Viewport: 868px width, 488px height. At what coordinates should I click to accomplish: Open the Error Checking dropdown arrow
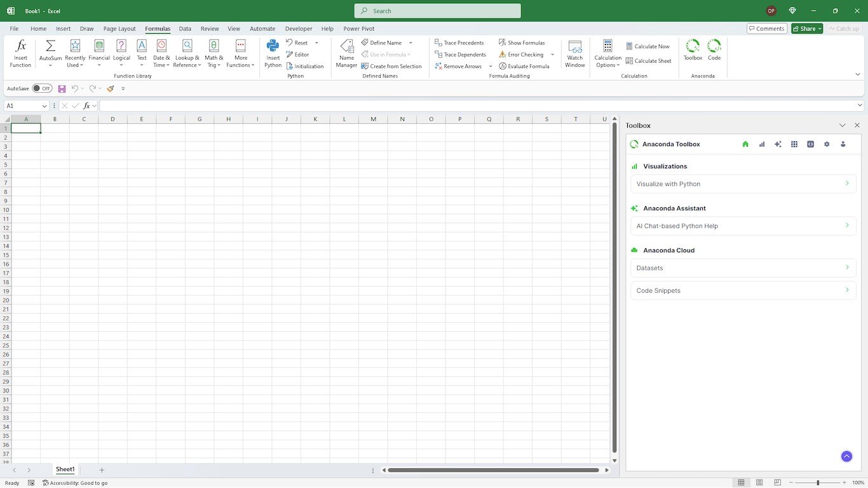(x=552, y=55)
